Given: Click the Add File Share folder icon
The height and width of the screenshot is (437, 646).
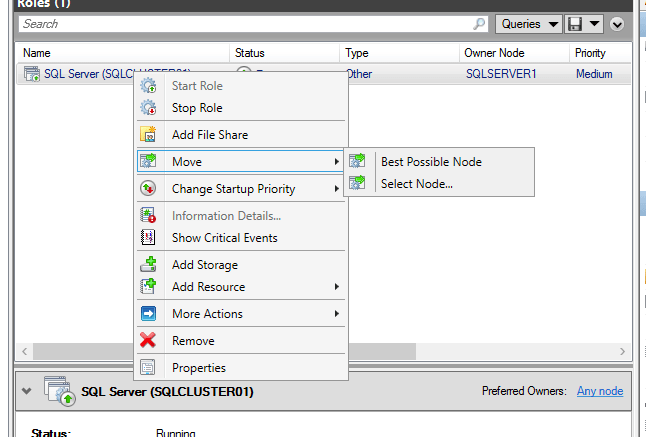Looking at the screenshot, I should (x=148, y=135).
